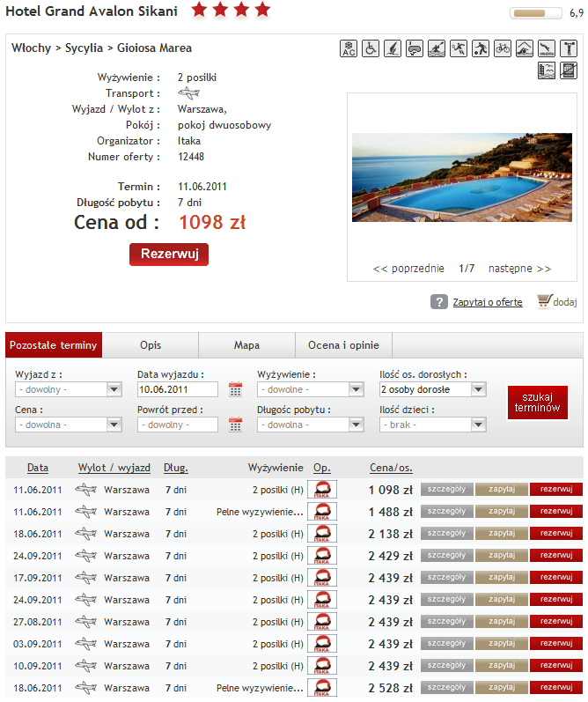This screenshot has height=702, width=588.
Task: Click the szukaj terminów button
Action: coord(538,403)
